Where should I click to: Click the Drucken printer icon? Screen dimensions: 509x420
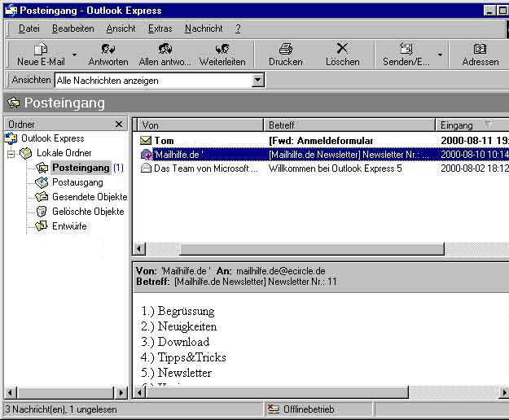286,49
